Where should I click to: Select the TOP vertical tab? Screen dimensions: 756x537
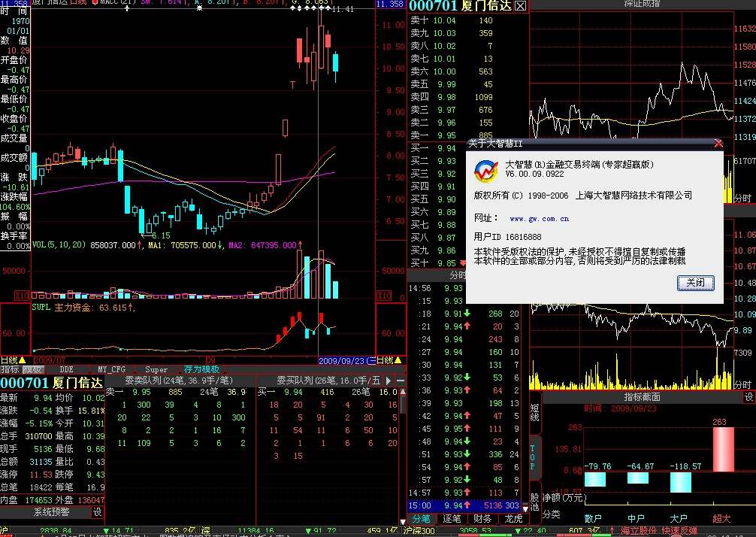pyautogui.click(x=534, y=457)
